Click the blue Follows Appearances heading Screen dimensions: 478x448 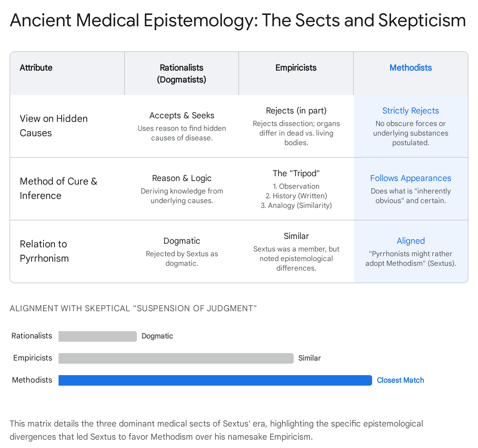click(x=410, y=178)
